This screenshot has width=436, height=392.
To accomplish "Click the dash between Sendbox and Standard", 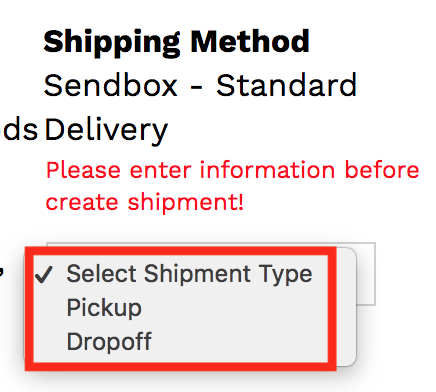I will [196, 88].
